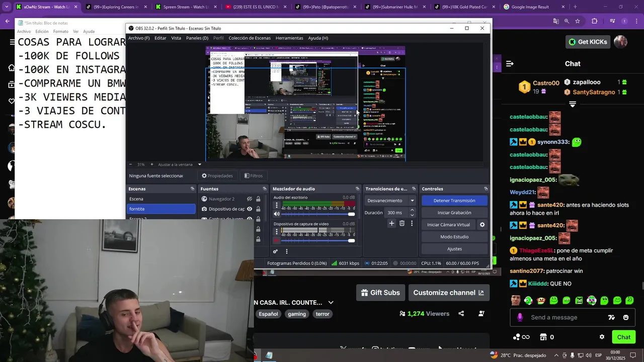
Task: Click Iniciar Grabación button
Action: tap(454, 213)
